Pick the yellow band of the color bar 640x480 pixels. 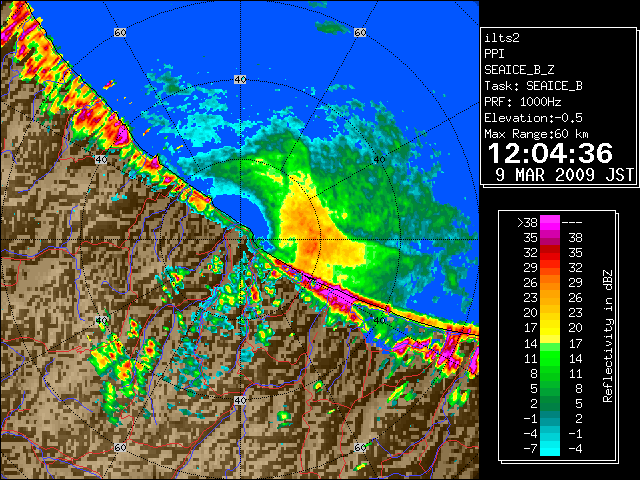click(x=550, y=332)
